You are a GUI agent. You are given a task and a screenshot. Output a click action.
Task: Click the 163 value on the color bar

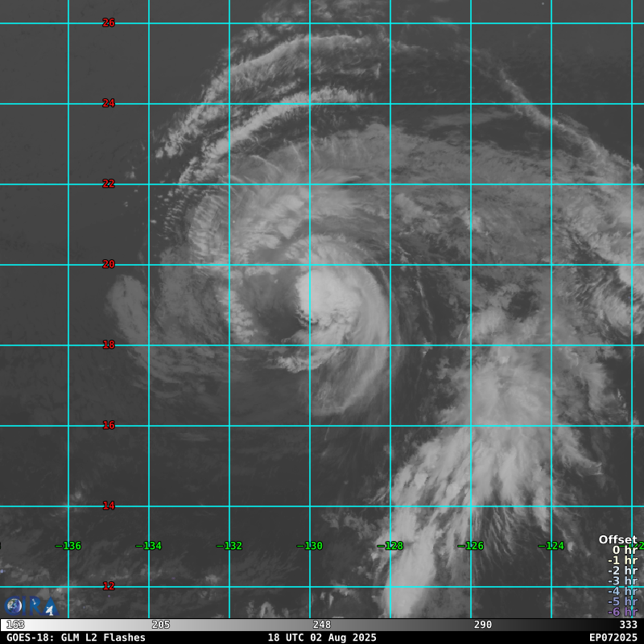point(15,625)
